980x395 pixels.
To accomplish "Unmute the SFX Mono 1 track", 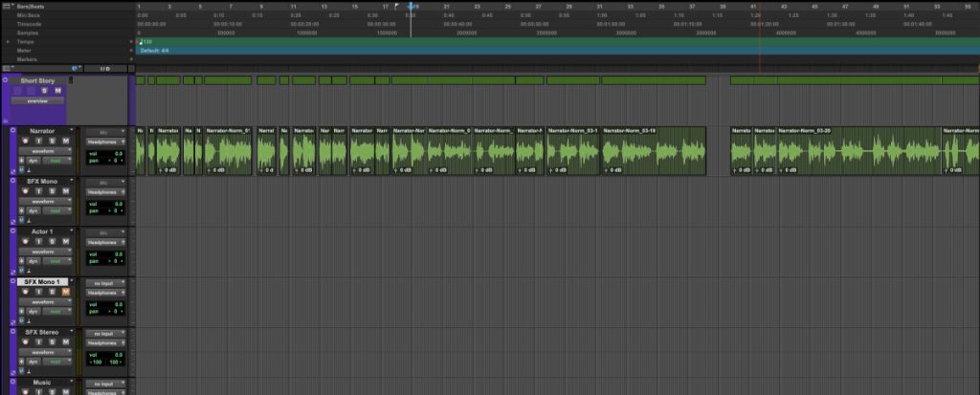I will tap(66, 293).
